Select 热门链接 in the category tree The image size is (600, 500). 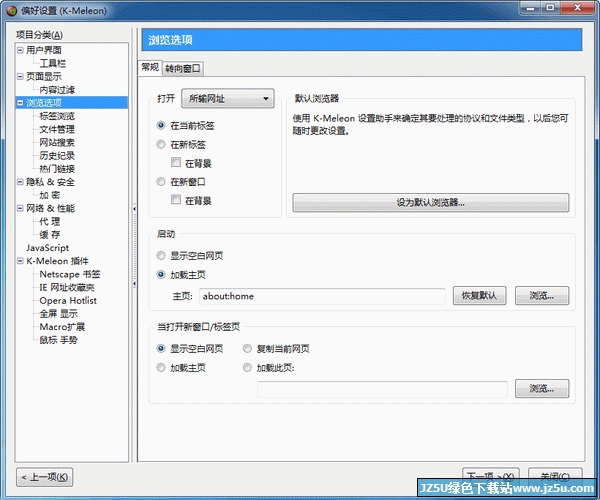coord(57,169)
